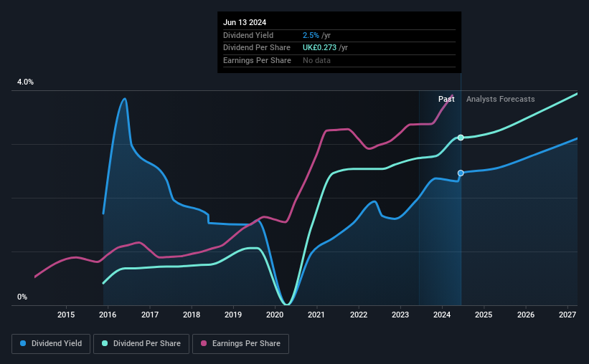Click the 2018 x-axis label
The width and height of the screenshot is (589, 364).
tap(192, 315)
